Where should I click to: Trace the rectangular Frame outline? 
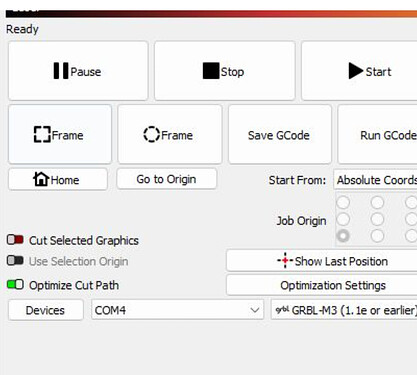(60, 134)
